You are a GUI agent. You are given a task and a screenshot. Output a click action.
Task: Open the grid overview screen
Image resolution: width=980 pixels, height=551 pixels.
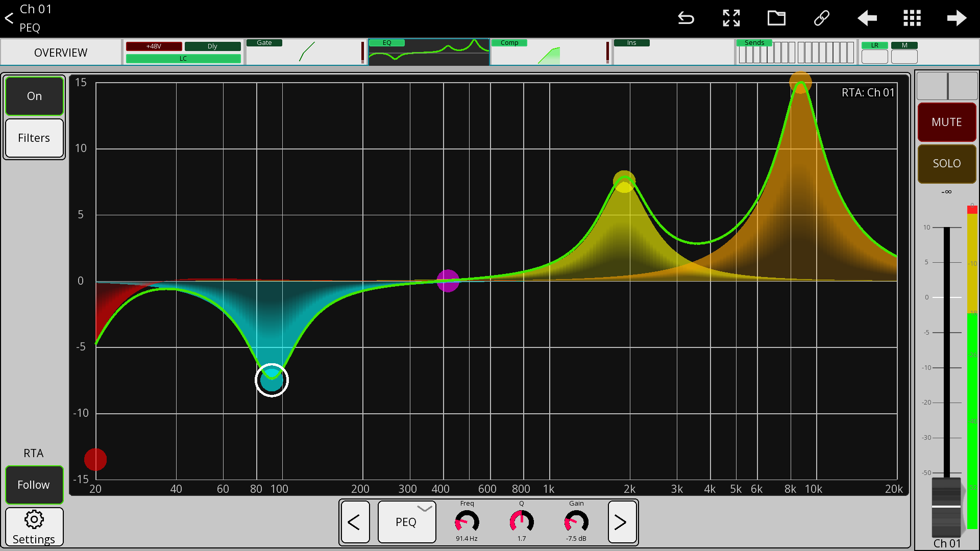[x=912, y=18]
